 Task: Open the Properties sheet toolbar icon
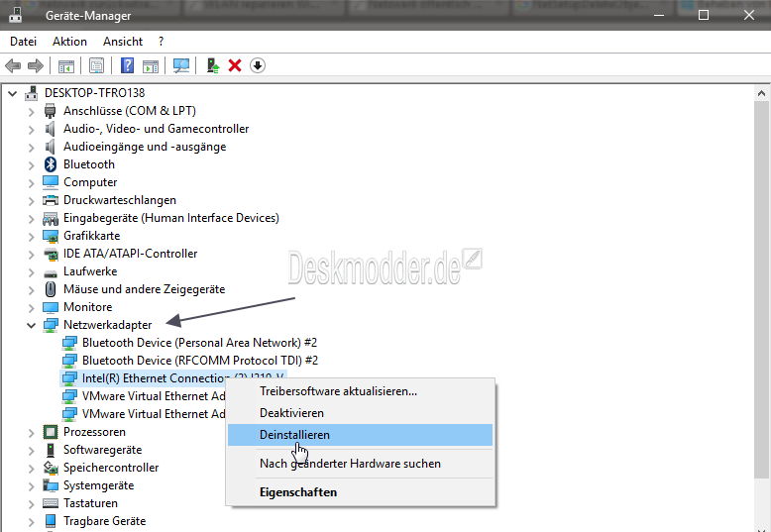(x=96, y=65)
